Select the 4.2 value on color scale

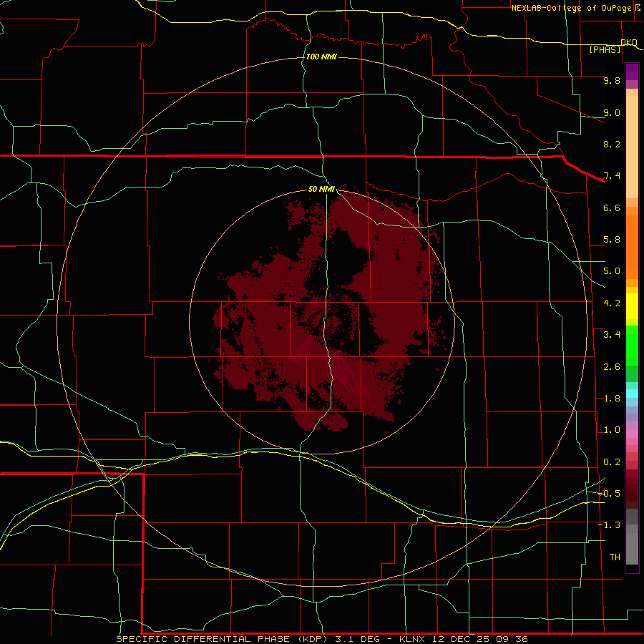click(x=612, y=303)
